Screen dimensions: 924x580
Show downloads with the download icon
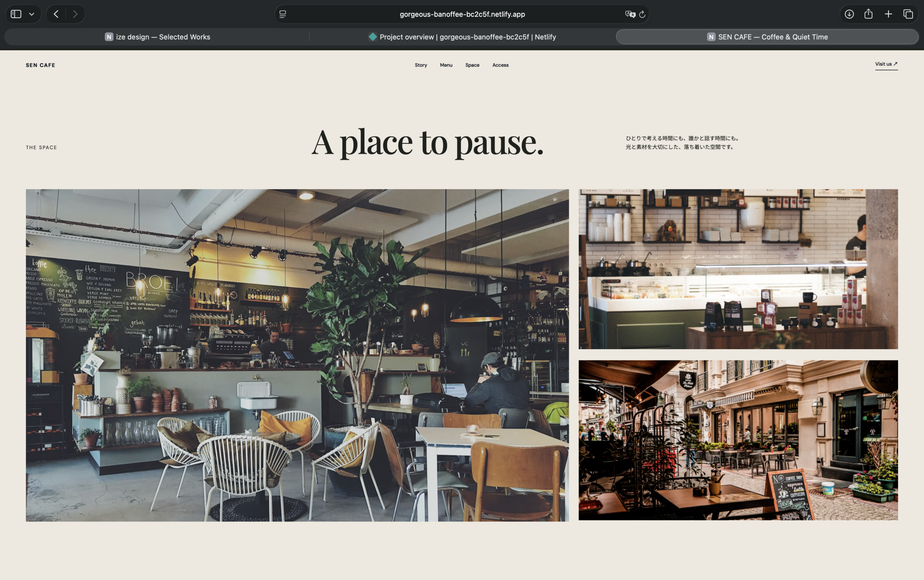point(849,14)
